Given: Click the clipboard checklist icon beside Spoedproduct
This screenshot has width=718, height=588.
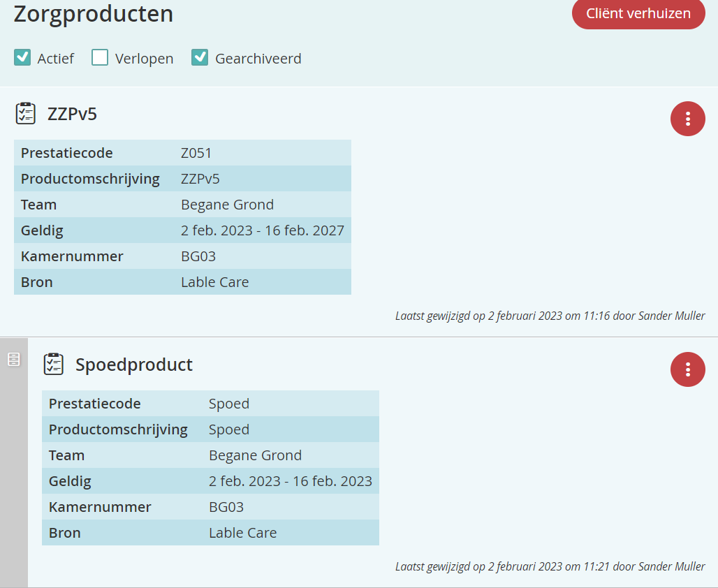Looking at the screenshot, I should pos(54,364).
